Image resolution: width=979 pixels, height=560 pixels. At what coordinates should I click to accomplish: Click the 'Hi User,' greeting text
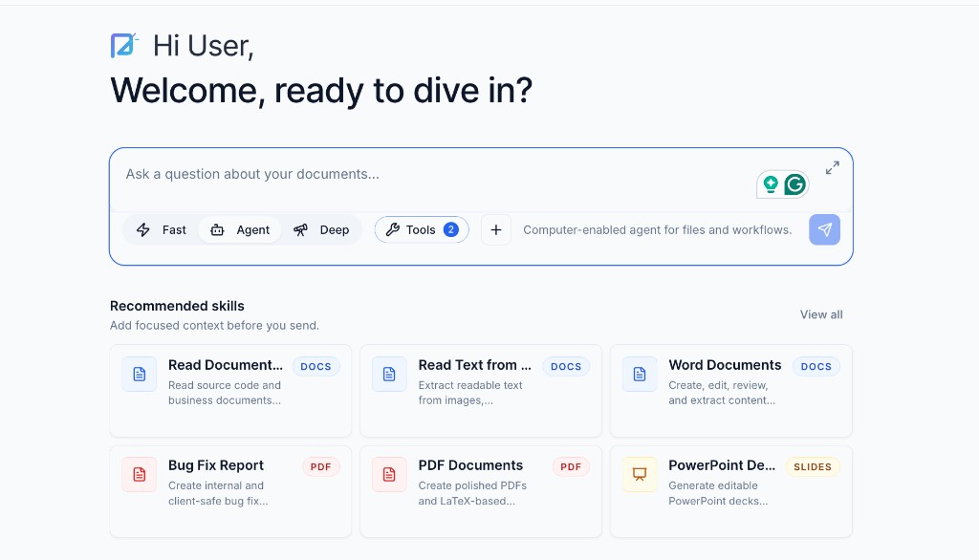tap(203, 46)
